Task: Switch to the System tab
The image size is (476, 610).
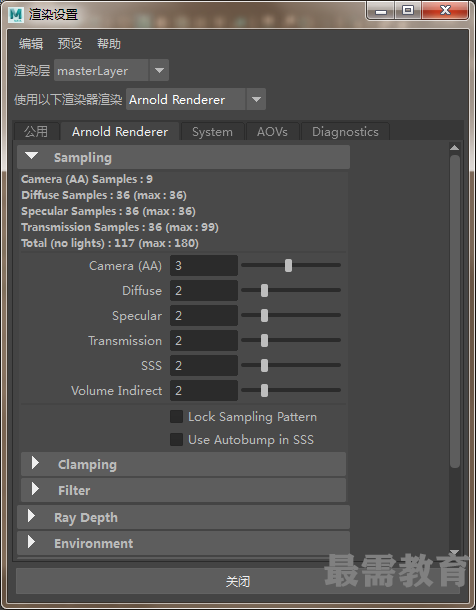Action: tap(212, 132)
